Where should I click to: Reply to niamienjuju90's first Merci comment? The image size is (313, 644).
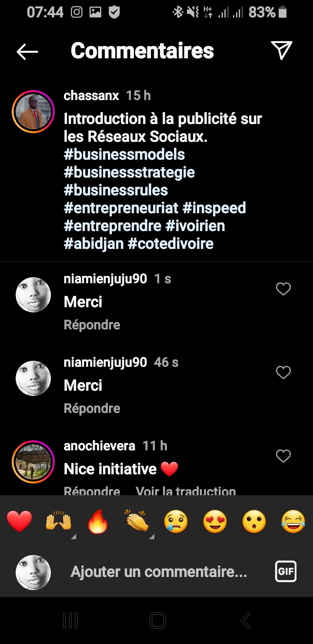click(x=92, y=325)
